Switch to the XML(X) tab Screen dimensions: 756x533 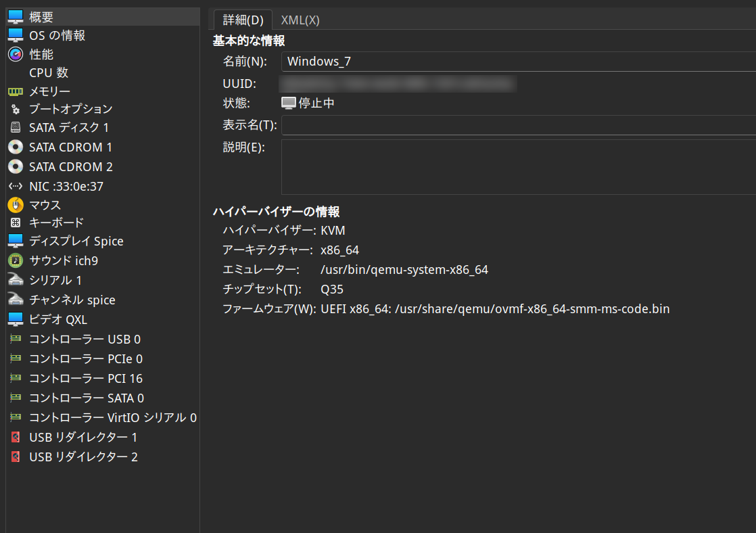300,20
